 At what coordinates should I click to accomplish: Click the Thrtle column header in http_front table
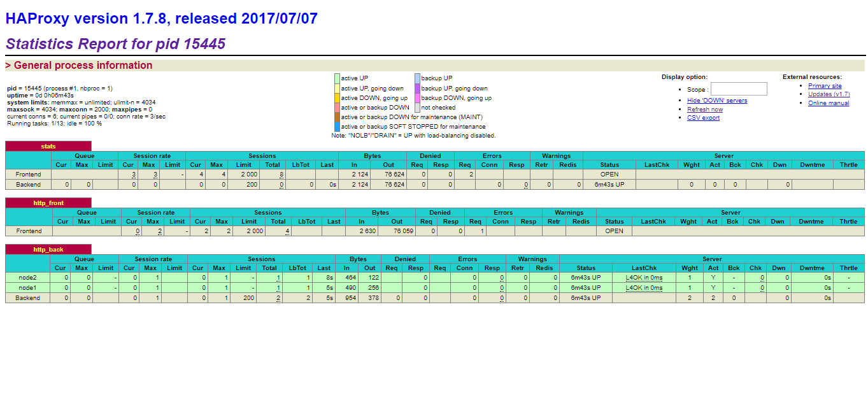848,222
